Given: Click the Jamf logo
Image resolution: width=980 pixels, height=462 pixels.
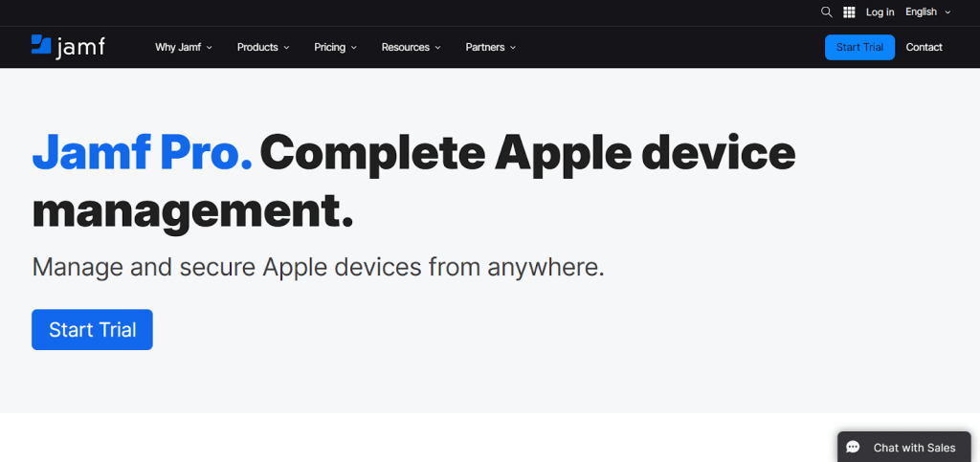Looking at the screenshot, I should (x=68, y=47).
